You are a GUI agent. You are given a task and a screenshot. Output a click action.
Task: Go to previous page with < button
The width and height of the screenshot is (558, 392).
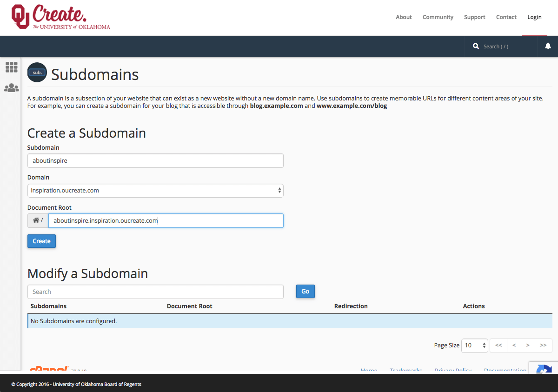pyautogui.click(x=514, y=345)
